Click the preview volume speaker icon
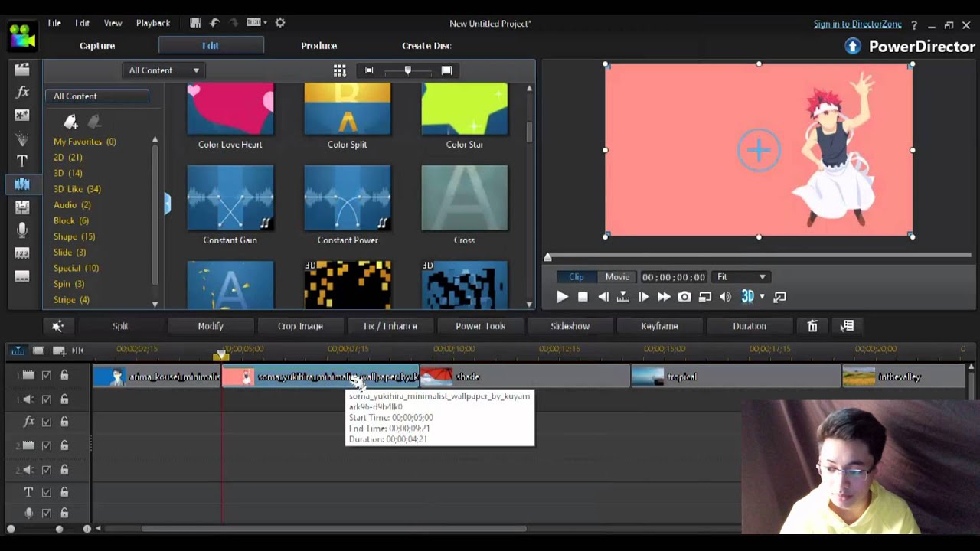 [725, 297]
